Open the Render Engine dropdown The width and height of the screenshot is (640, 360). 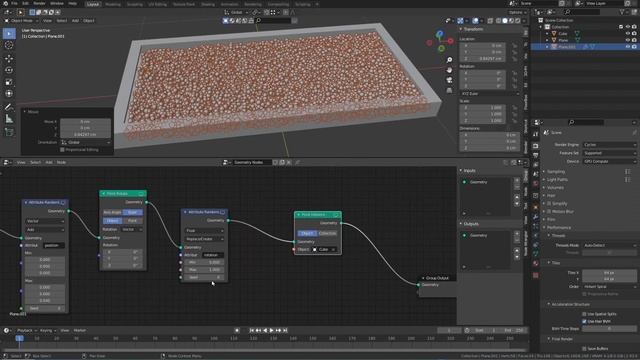[x=609, y=144]
